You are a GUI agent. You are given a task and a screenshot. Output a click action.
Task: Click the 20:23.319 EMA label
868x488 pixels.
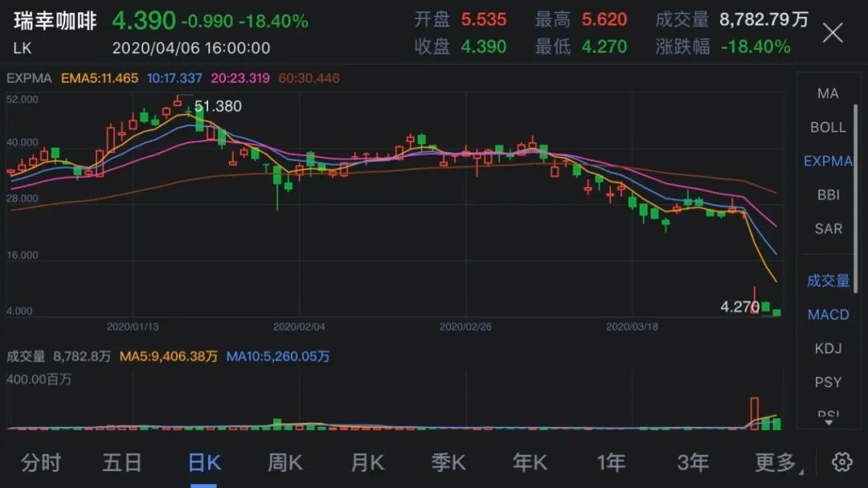[x=240, y=78]
